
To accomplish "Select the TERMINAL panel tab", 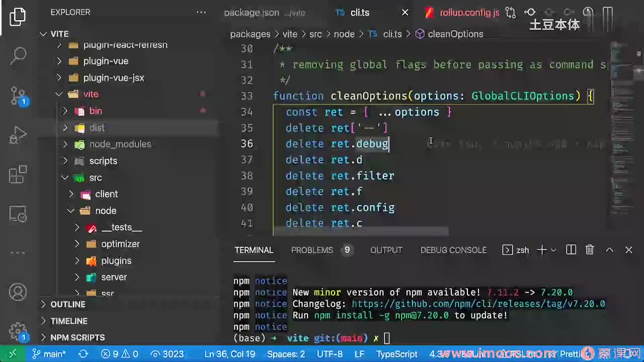I will [254, 250].
